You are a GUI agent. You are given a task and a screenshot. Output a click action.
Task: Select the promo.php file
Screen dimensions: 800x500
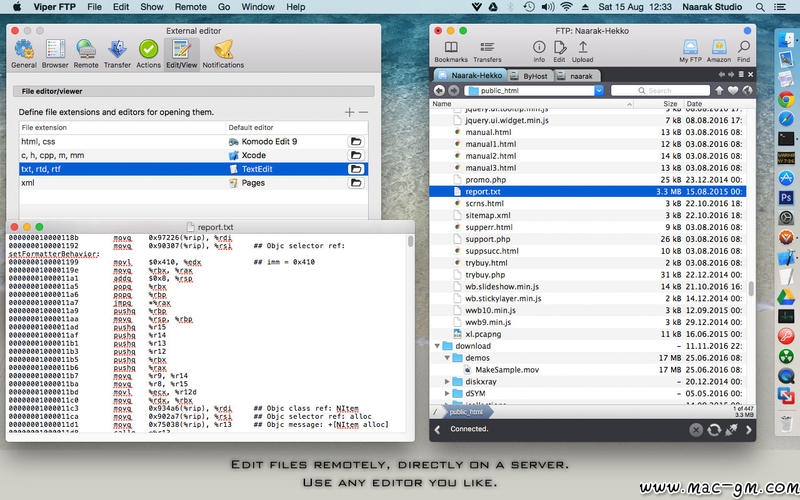click(588, 180)
